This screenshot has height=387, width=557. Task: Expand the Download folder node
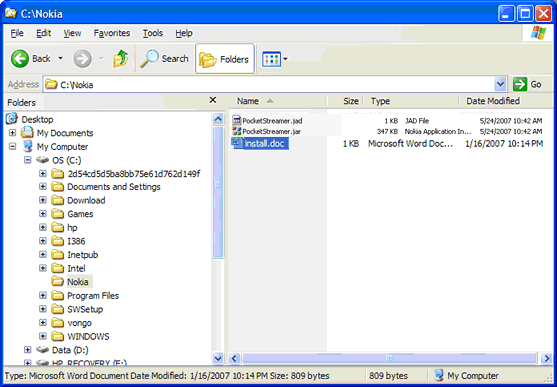click(43, 200)
